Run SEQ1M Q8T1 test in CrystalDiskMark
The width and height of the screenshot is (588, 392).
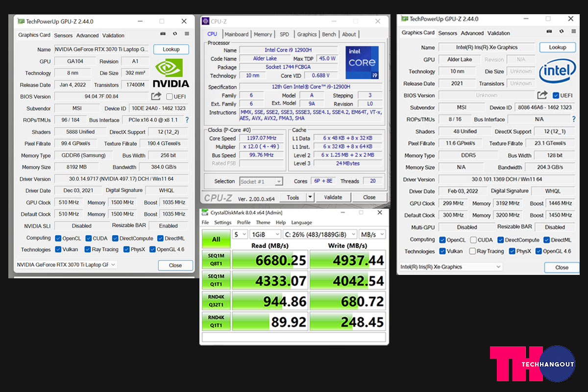[216, 260]
